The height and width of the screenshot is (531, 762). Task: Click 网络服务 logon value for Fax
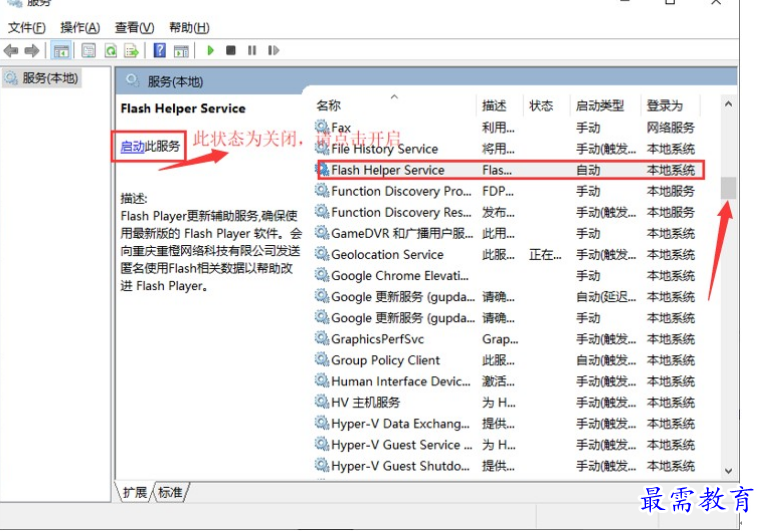tap(670, 128)
